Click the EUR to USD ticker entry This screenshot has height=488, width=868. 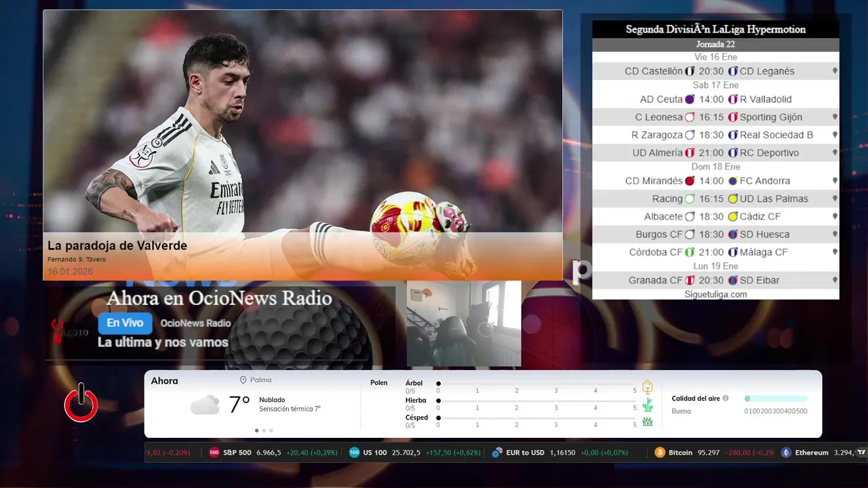click(559, 452)
